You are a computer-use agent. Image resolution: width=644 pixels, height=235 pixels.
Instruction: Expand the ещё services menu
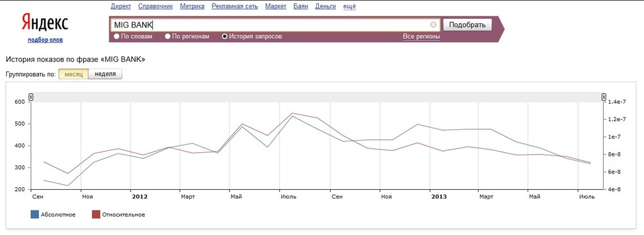click(x=349, y=6)
